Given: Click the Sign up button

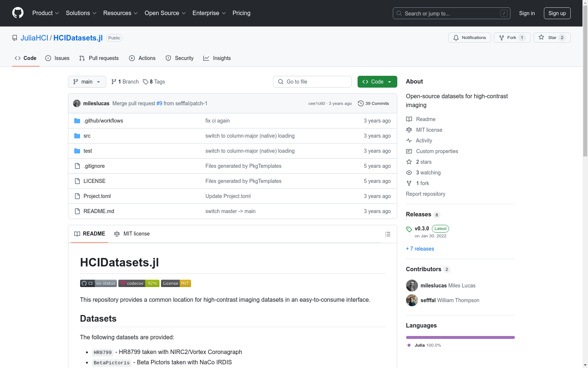Looking at the screenshot, I should (557, 13).
